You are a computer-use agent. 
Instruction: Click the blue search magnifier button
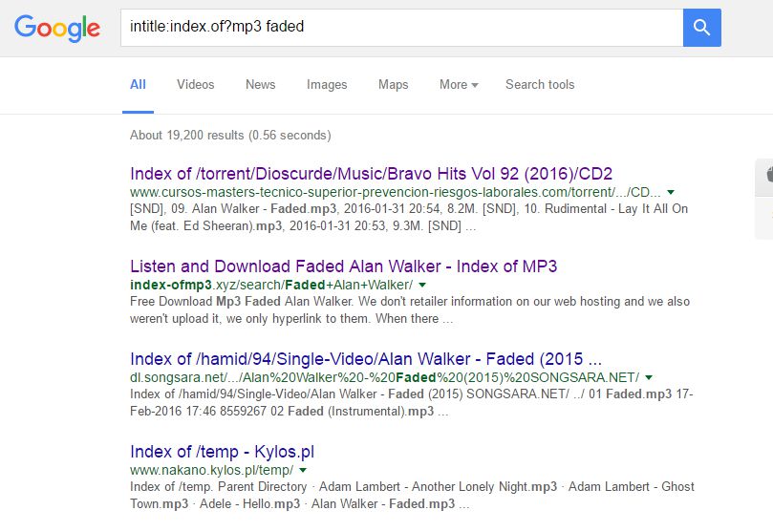(701, 28)
